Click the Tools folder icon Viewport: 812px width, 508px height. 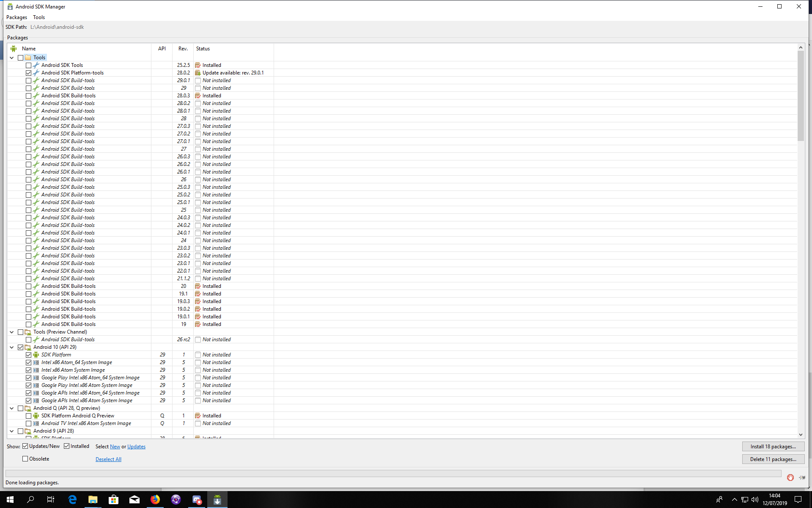click(x=28, y=58)
